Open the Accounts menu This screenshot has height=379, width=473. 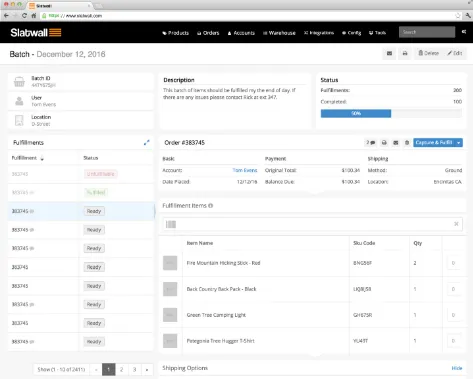point(241,33)
